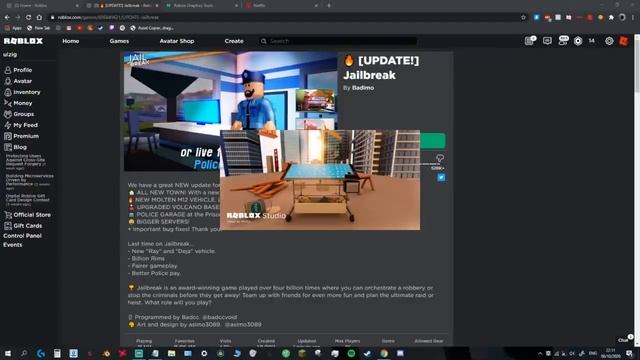Screen dimensions: 640x360
Task: Open Premium in the left sidebar
Action: 21,136
